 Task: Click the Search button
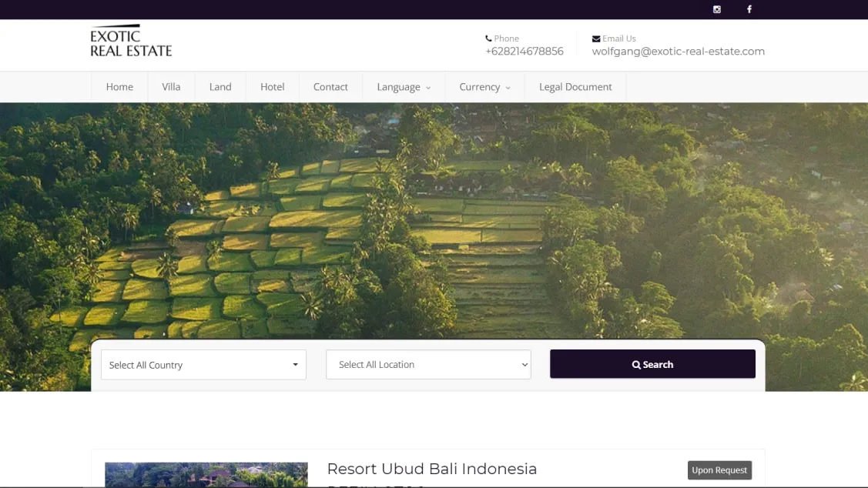(x=652, y=364)
